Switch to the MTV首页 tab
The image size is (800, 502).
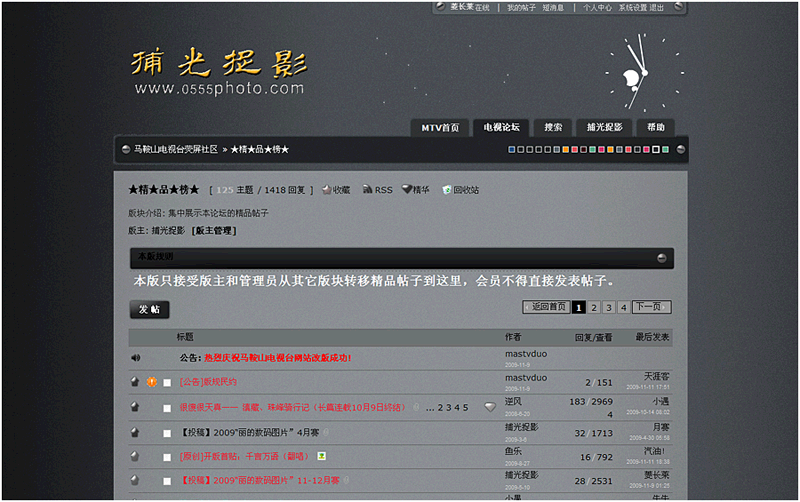point(440,128)
